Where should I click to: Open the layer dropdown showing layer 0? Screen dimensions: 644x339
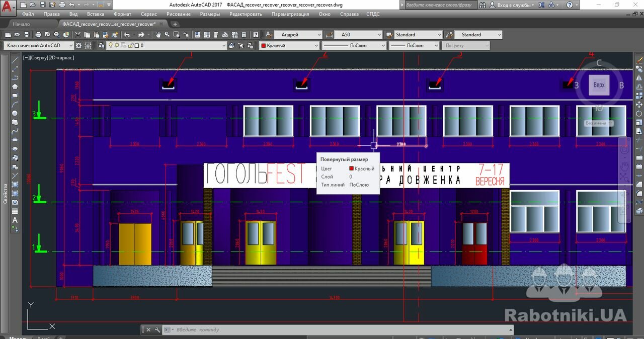[x=167, y=45]
